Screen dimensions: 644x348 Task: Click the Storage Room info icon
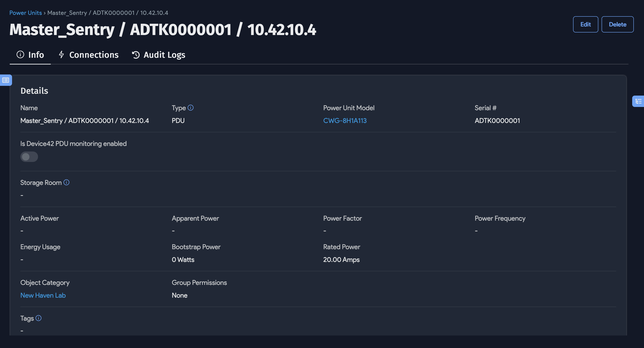66,182
